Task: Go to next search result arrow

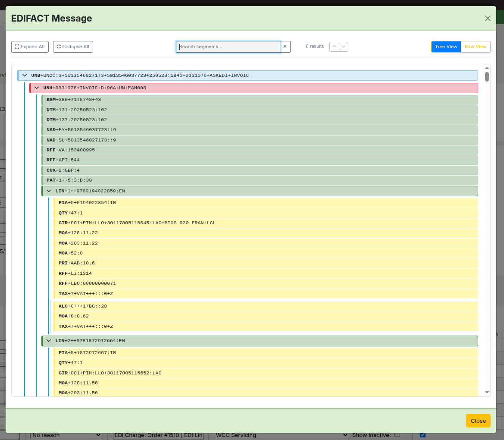Action: click(344, 47)
